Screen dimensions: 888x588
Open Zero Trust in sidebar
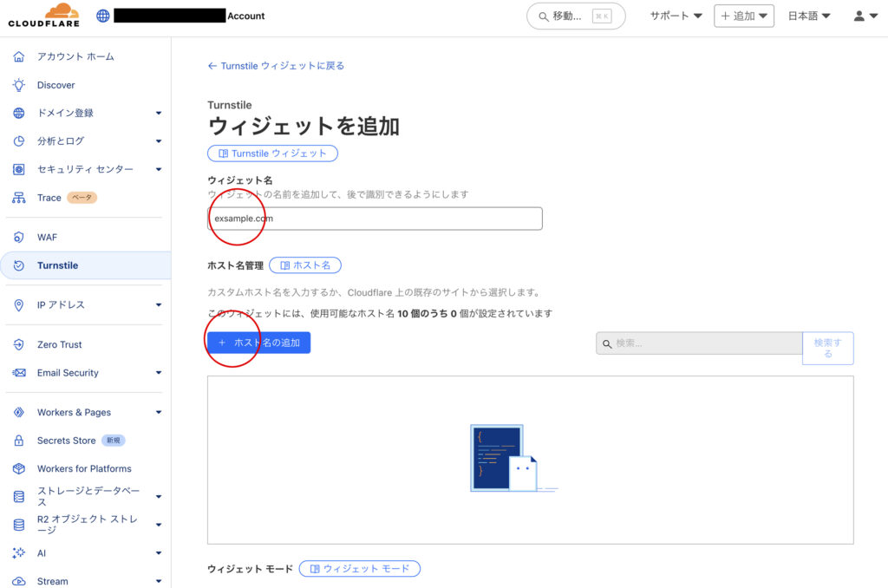click(60, 344)
